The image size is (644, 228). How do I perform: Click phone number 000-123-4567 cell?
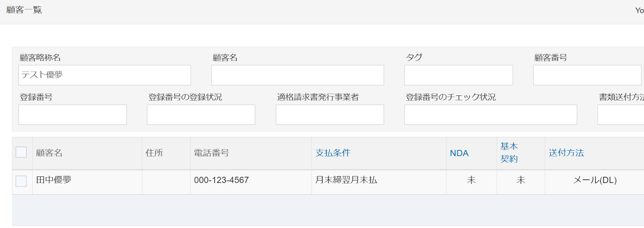coord(221,180)
